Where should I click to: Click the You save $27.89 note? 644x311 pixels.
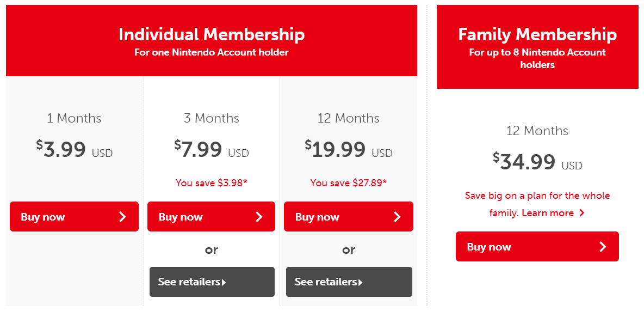pyautogui.click(x=349, y=183)
